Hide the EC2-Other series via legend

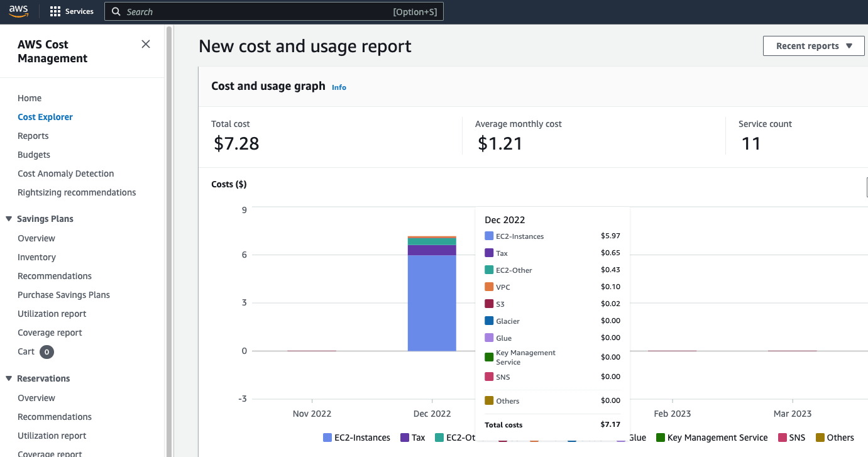click(438, 437)
